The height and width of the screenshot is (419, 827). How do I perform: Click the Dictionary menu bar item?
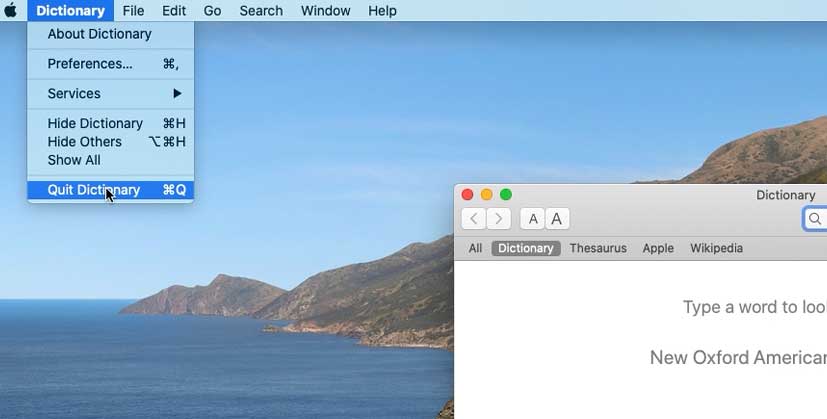(x=70, y=11)
